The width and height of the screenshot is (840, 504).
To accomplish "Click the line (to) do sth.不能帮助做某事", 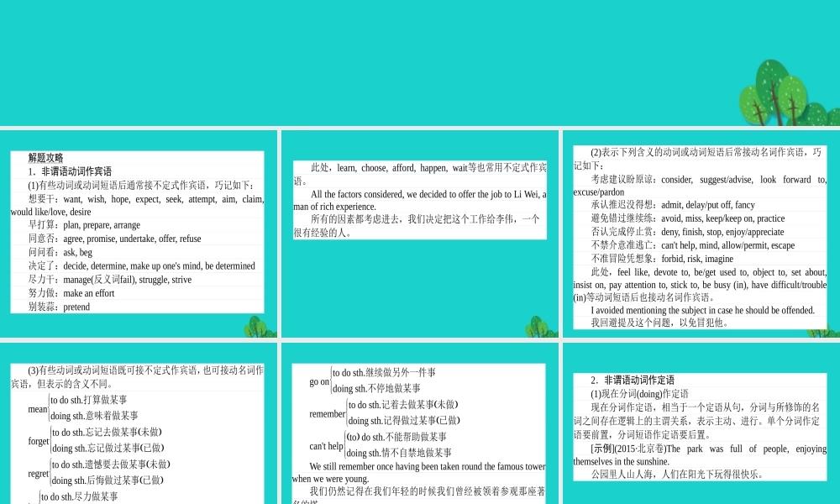I will 396,437.
